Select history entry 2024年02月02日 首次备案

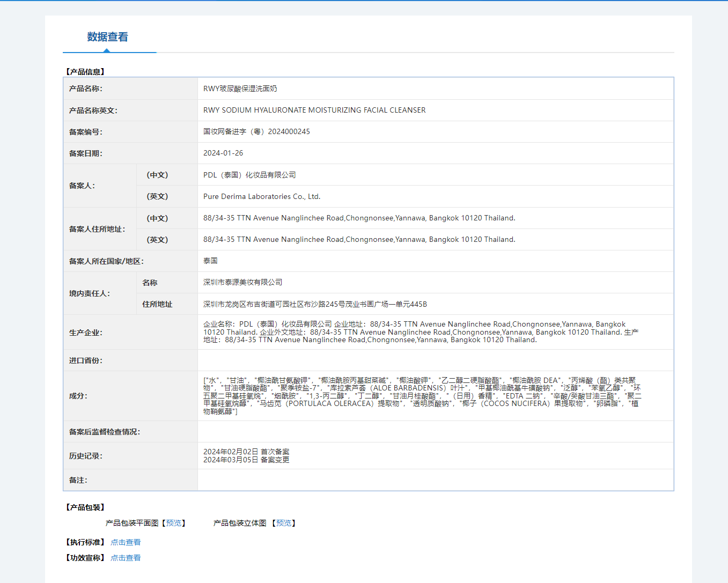pos(246,452)
